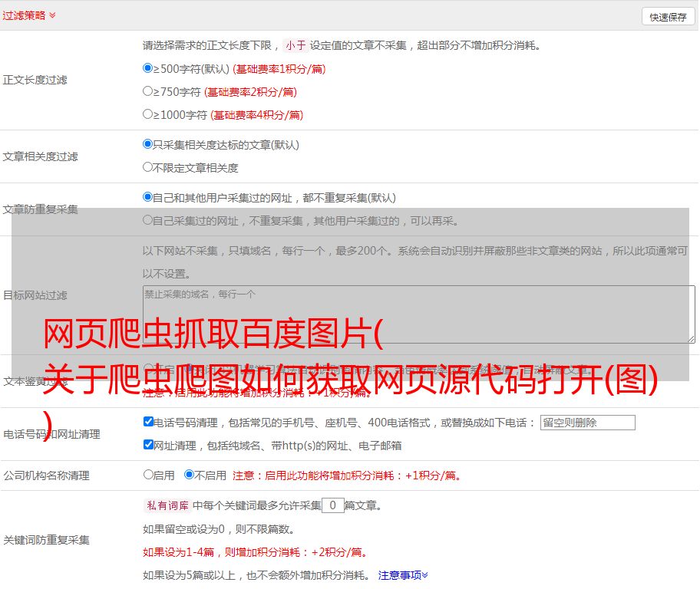The width and height of the screenshot is (700, 589).
Task: Toggle the 电话号码清理 checkbox
Action: [x=148, y=422]
